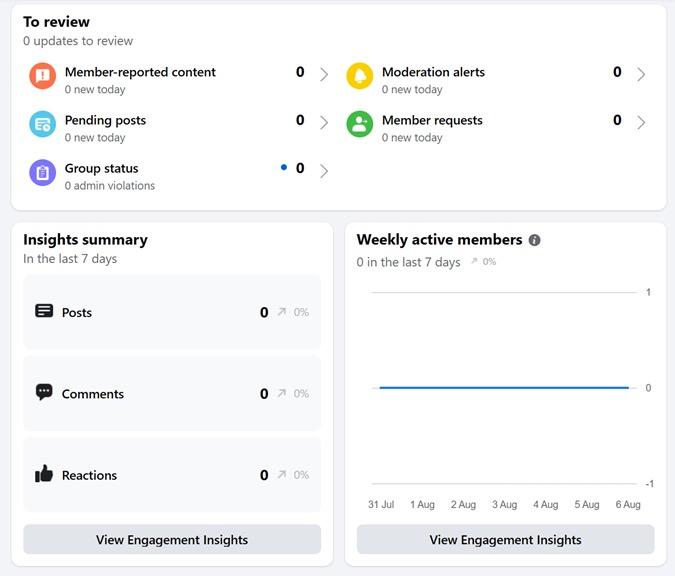
Task: Click the Member-reported content orange icon
Action: 42,76
